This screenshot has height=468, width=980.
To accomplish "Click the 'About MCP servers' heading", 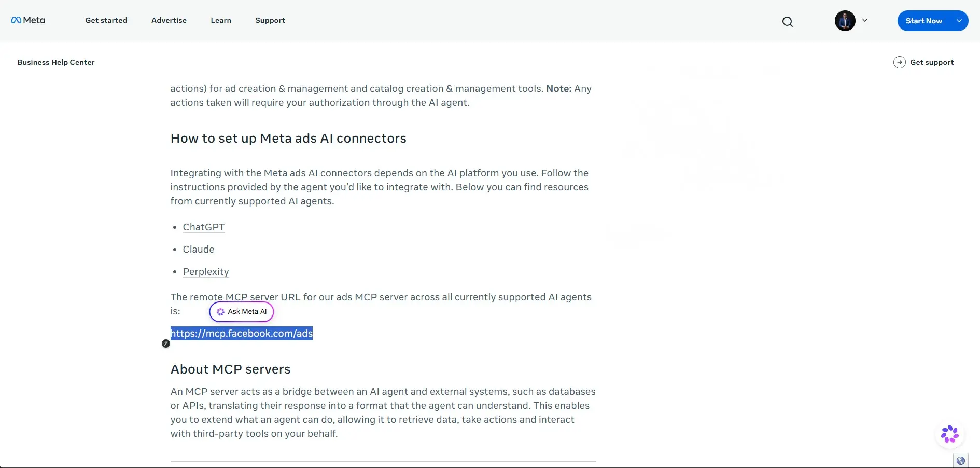I will coord(231,369).
